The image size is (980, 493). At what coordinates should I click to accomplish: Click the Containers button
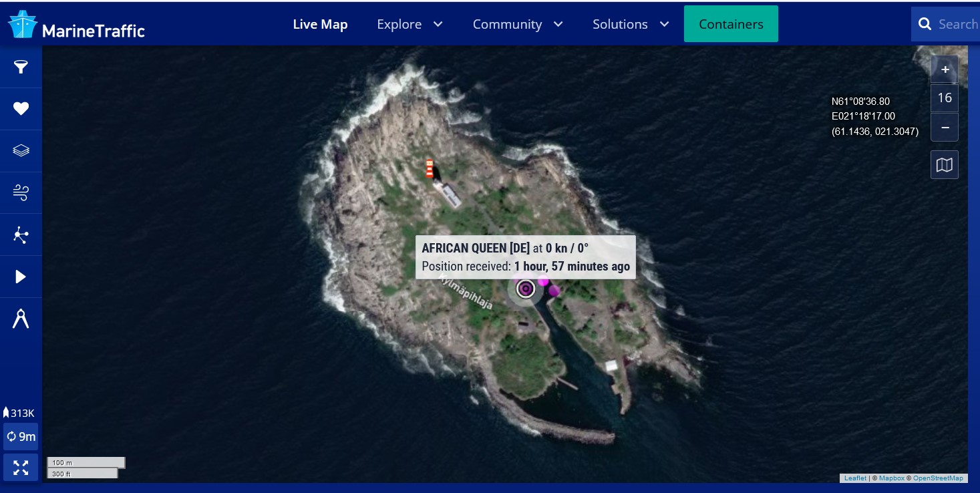731,25
